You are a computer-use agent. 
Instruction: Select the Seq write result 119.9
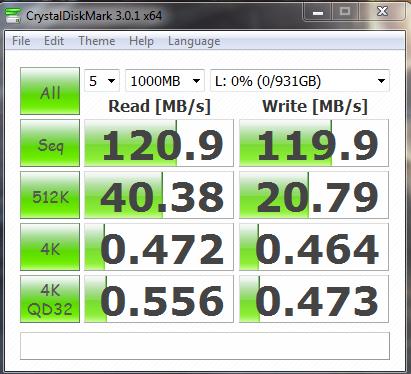pos(314,143)
